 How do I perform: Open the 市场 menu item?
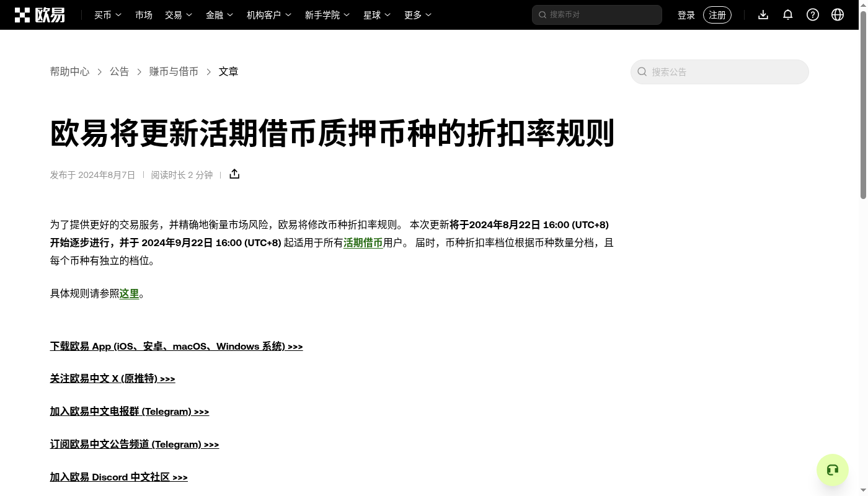(144, 15)
